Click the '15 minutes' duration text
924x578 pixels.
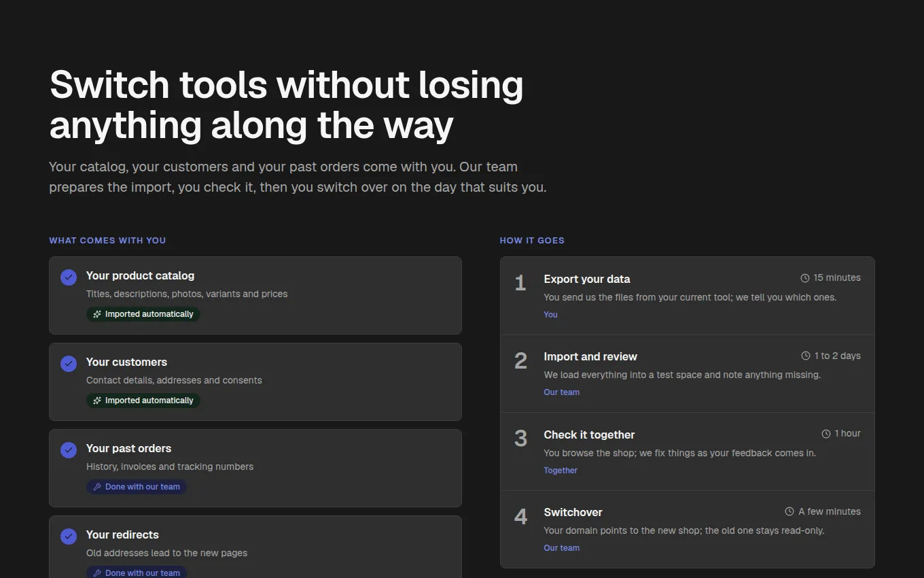[837, 277]
